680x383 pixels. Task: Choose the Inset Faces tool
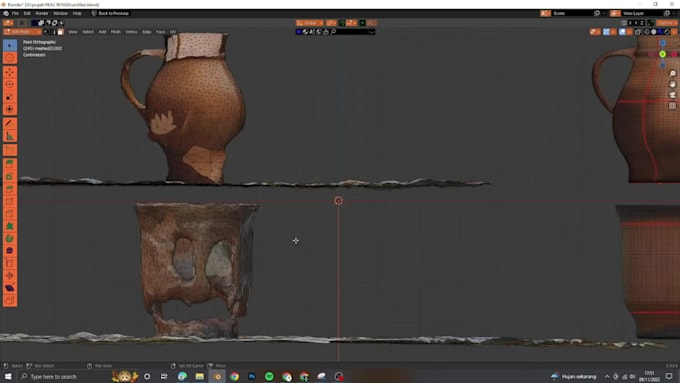click(x=10, y=177)
